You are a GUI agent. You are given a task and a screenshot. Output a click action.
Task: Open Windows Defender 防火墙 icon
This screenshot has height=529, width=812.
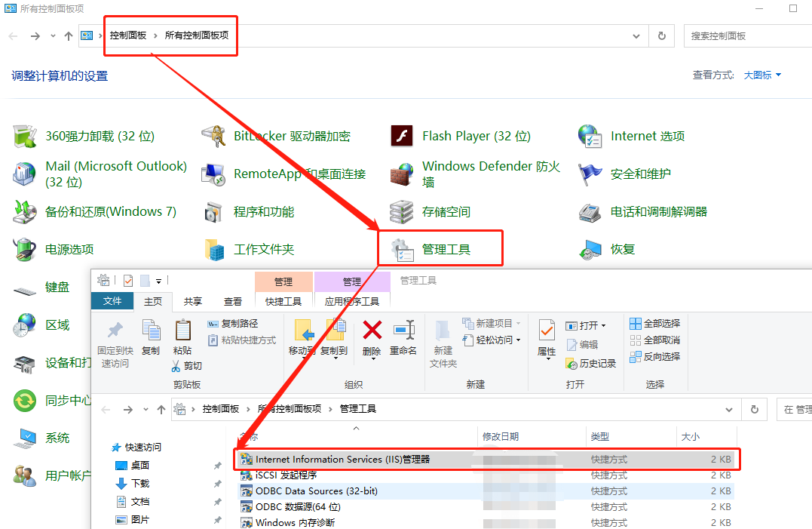pyautogui.click(x=402, y=174)
